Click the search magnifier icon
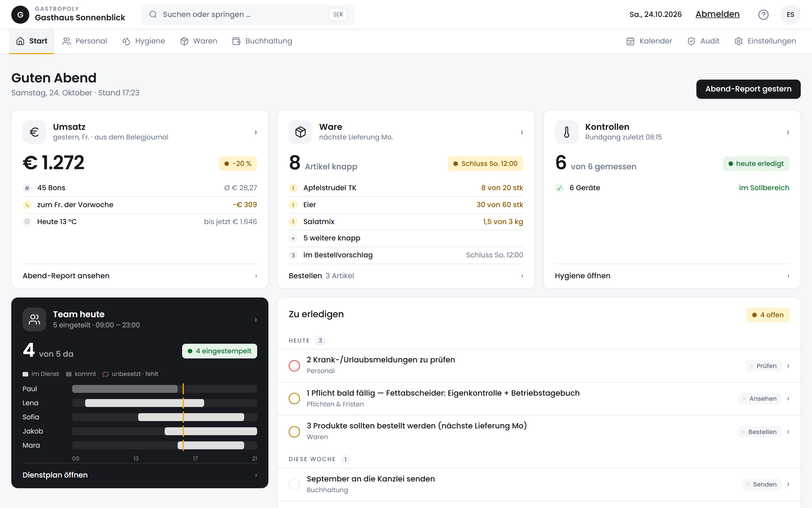812x508 pixels. pyautogui.click(x=153, y=14)
